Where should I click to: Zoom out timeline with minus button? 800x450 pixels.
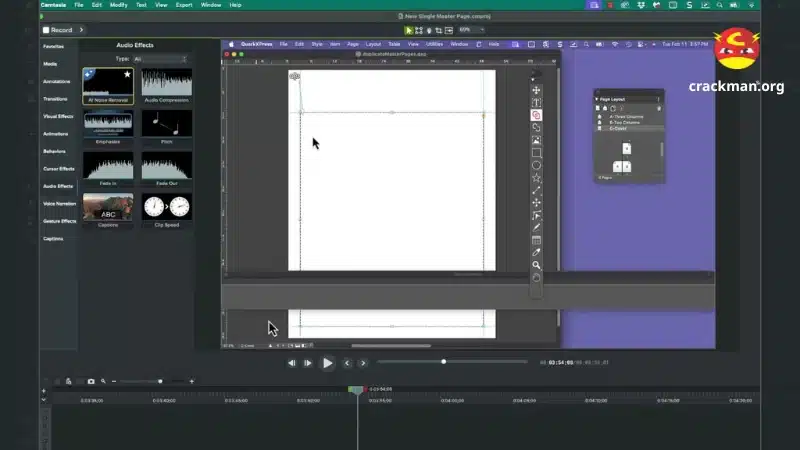pyautogui.click(x=114, y=381)
